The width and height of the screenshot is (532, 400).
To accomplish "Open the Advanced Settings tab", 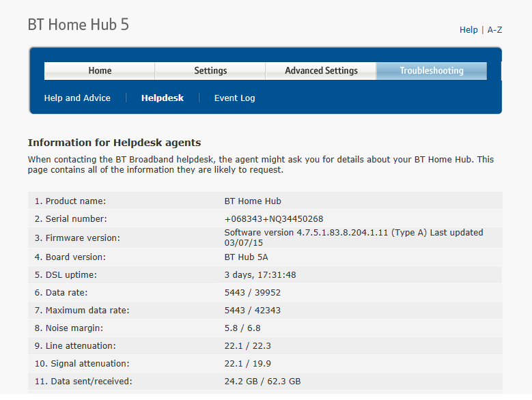I will [x=321, y=71].
